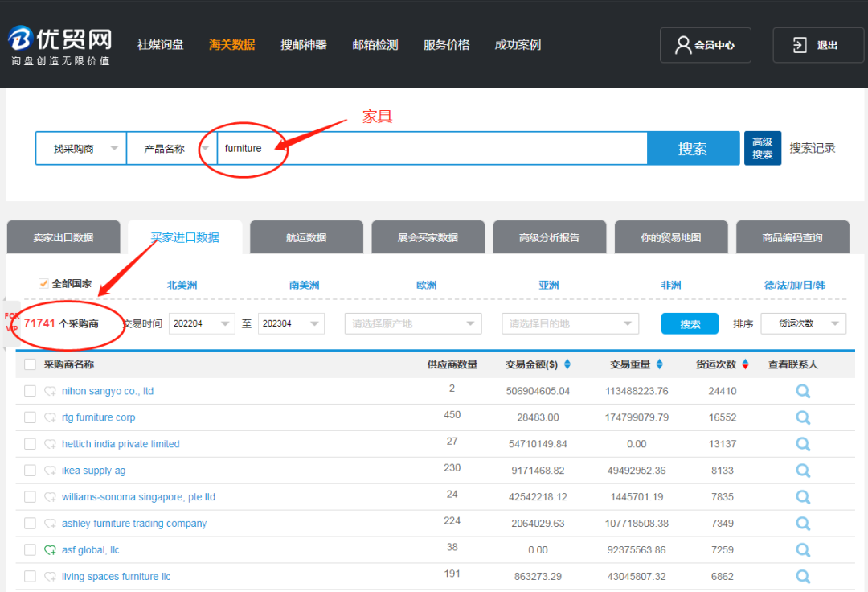
Task: Open the 产品名称 dropdown
Action: 172,149
